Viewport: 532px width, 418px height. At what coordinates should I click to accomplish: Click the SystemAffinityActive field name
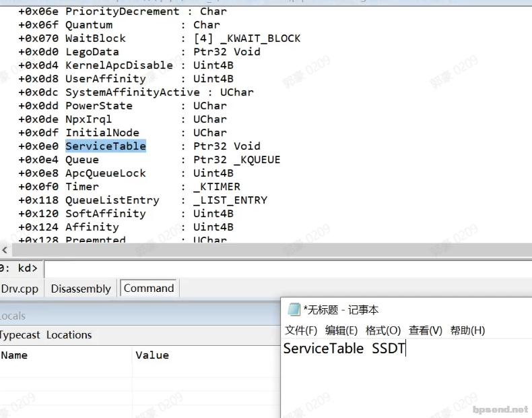132,92
